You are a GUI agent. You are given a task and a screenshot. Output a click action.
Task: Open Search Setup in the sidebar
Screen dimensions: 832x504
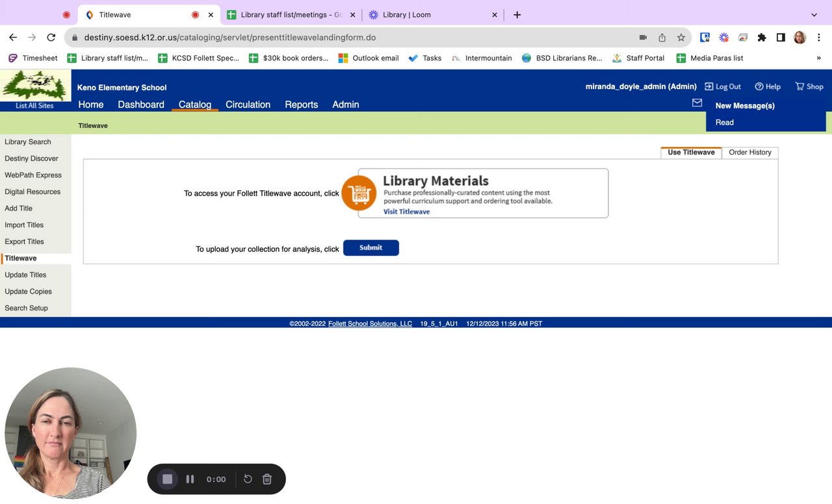pyautogui.click(x=26, y=308)
